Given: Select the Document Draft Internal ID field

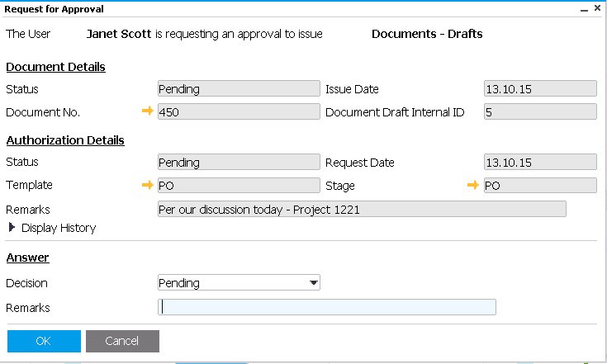Looking at the screenshot, I should click(540, 111).
